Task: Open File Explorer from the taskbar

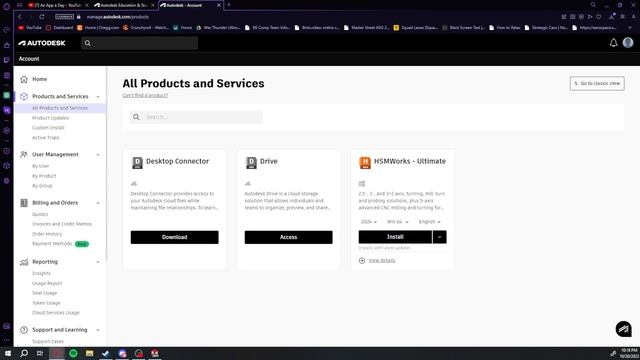Action: point(89,353)
